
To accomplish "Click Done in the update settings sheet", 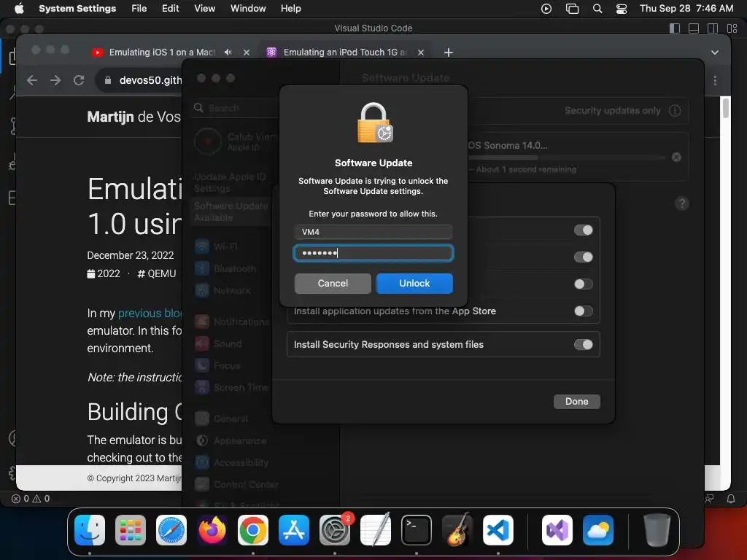I will click(576, 402).
